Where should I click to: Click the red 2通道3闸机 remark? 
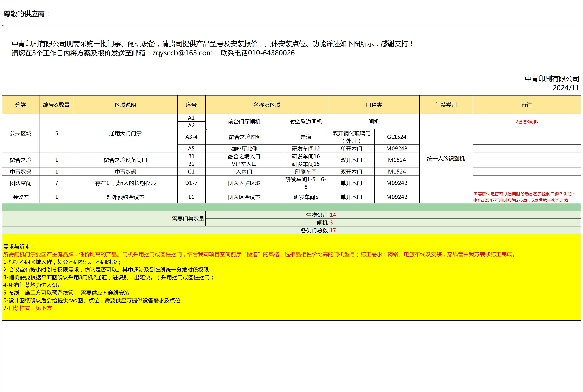click(526, 122)
